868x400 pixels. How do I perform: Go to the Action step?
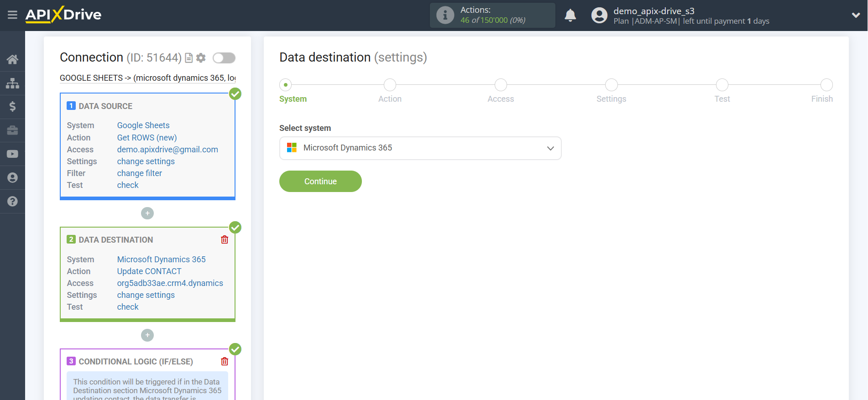tap(390, 85)
